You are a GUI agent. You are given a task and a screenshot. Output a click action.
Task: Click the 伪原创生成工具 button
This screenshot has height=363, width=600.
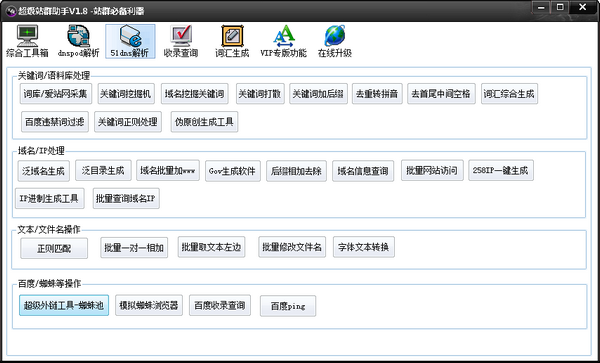(204, 122)
